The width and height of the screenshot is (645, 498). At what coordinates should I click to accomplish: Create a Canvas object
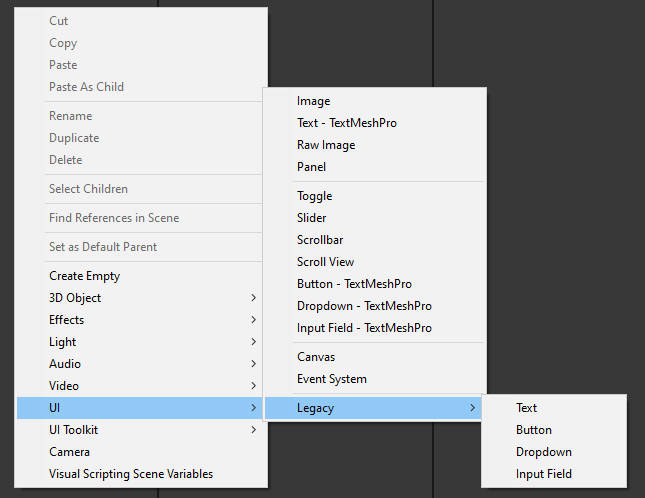tap(316, 357)
